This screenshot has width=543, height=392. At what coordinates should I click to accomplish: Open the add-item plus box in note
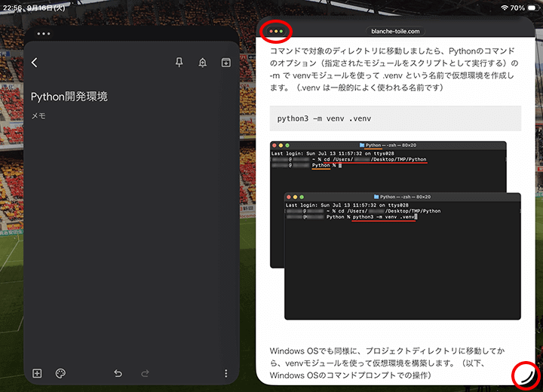click(37, 373)
